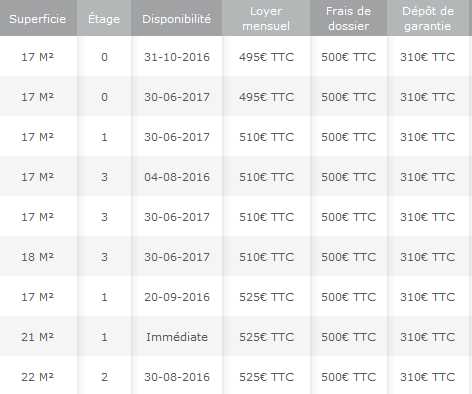Click the Étage column header
The width and height of the screenshot is (472, 394).
coord(104,19)
